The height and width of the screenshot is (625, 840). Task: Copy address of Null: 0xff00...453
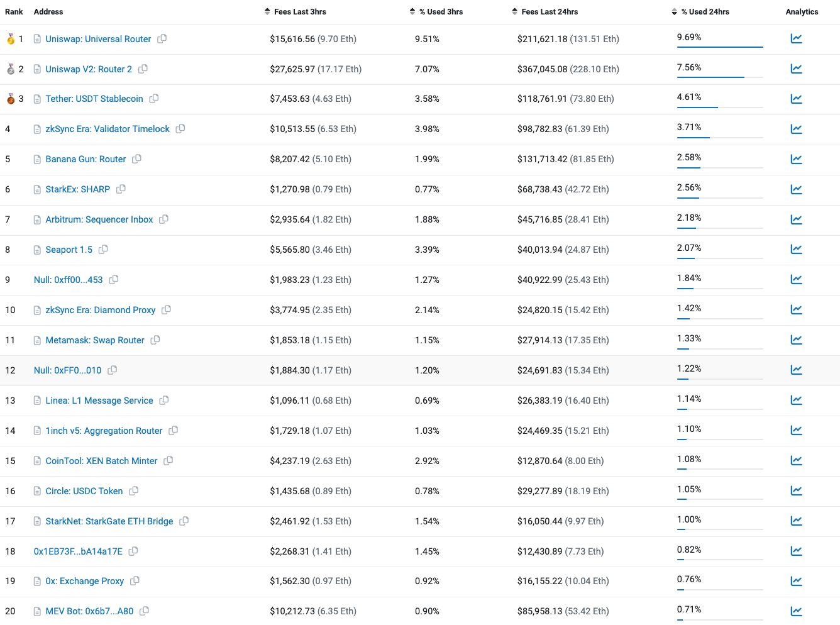(x=114, y=280)
